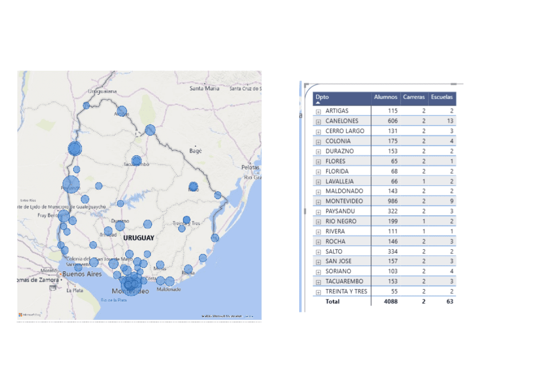Click the Fray Bentos map bubble
The image size is (555, 392).
click(x=64, y=216)
